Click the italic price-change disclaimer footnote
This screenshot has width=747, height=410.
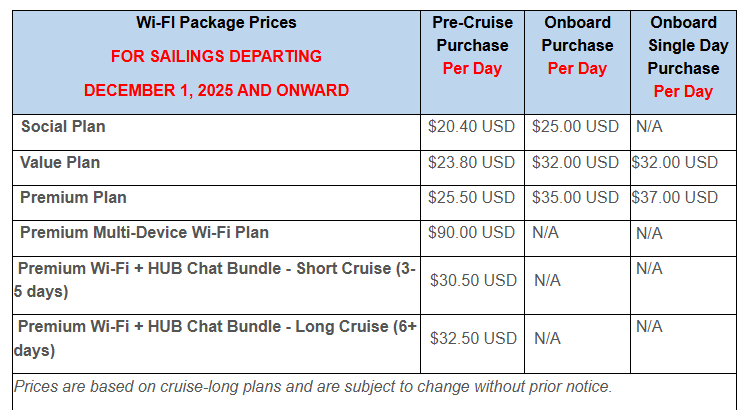coord(313,386)
